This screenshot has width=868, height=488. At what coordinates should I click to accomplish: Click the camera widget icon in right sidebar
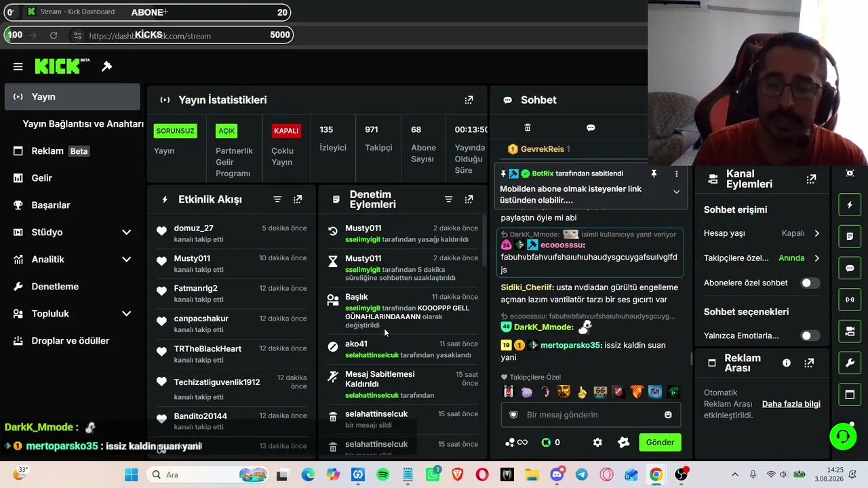[850, 331]
